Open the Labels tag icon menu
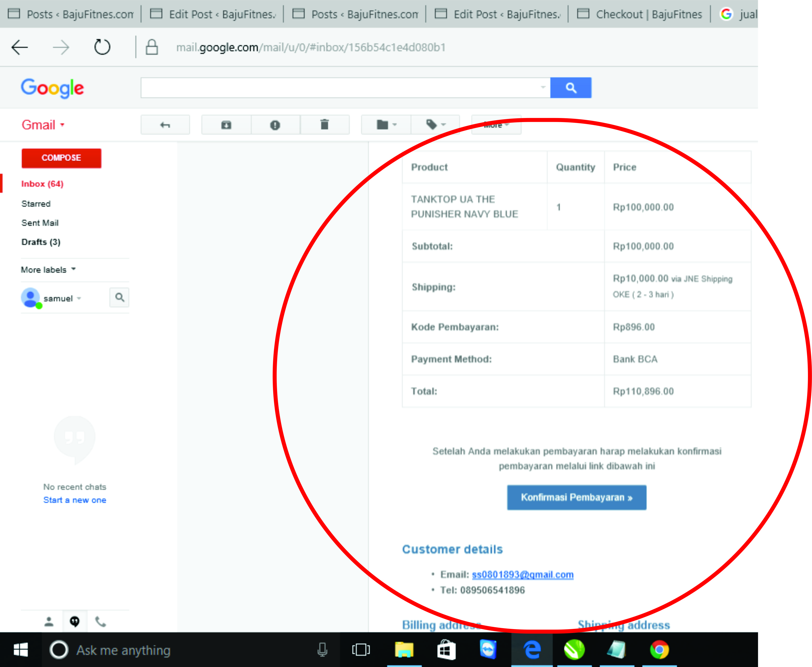The width and height of the screenshot is (812, 667). coord(435,125)
